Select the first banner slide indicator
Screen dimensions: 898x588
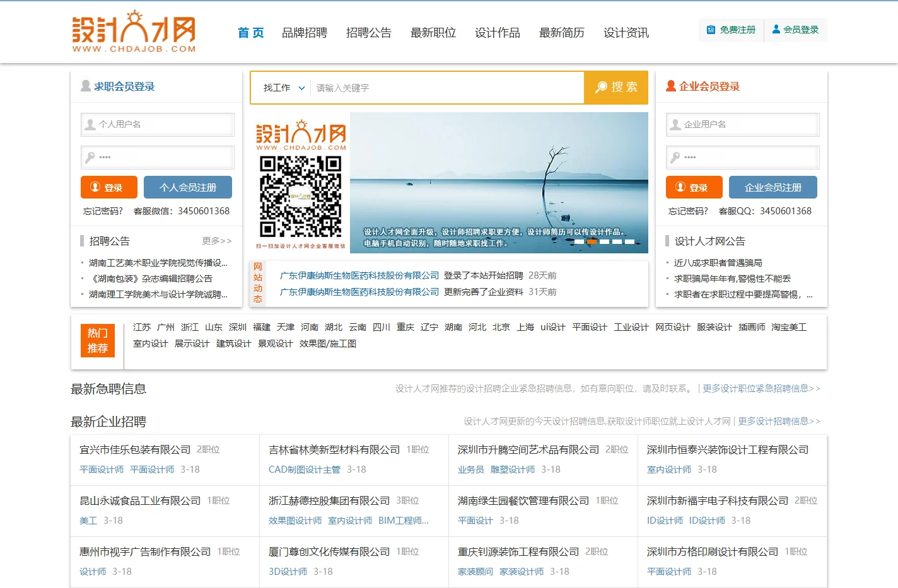579,241
